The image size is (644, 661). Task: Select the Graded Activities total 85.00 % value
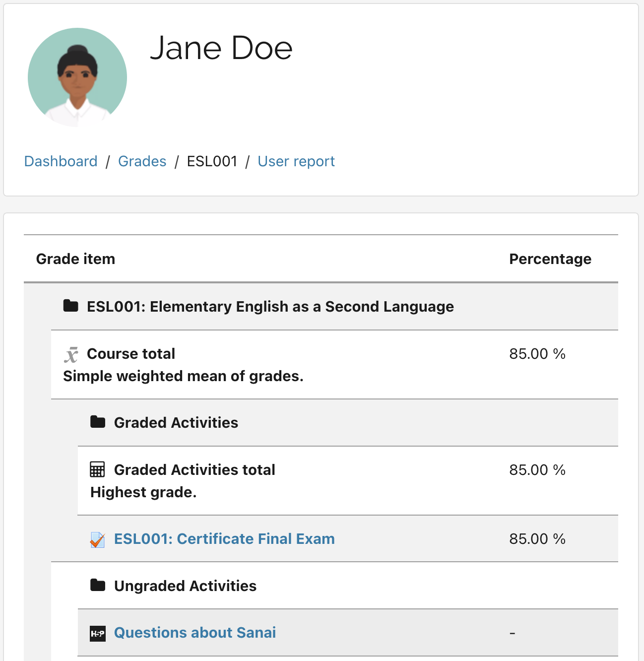tap(537, 470)
